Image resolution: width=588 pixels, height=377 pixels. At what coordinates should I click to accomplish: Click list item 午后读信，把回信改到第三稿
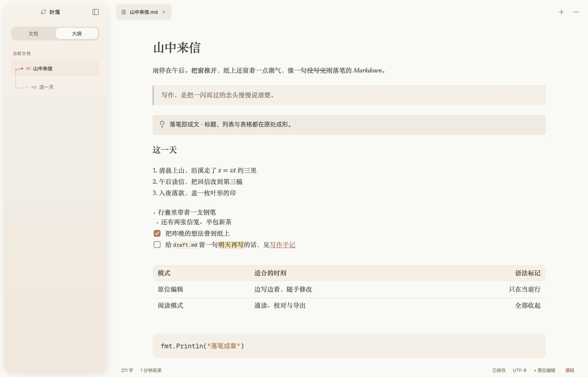(x=198, y=182)
